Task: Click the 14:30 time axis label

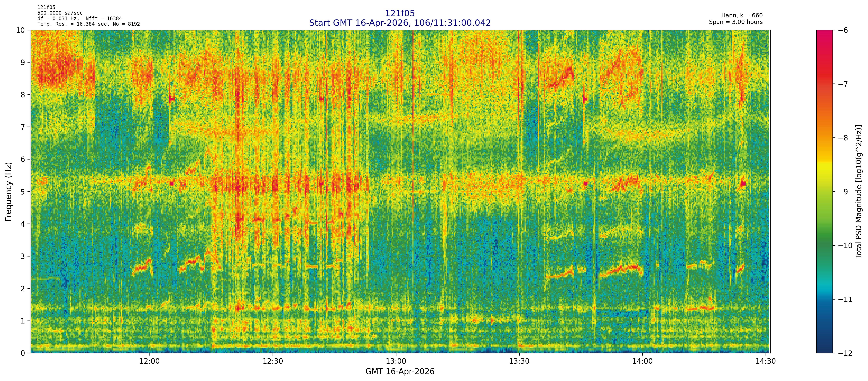Action: pos(766,361)
